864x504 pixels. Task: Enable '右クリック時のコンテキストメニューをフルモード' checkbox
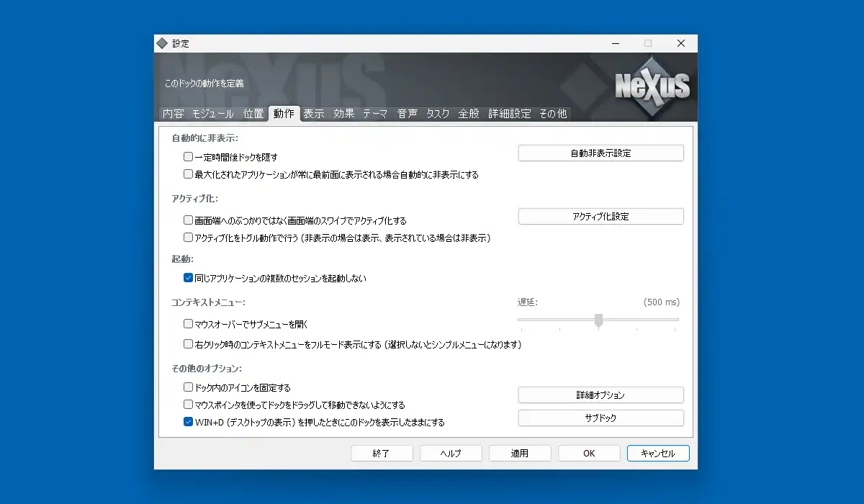point(188,344)
